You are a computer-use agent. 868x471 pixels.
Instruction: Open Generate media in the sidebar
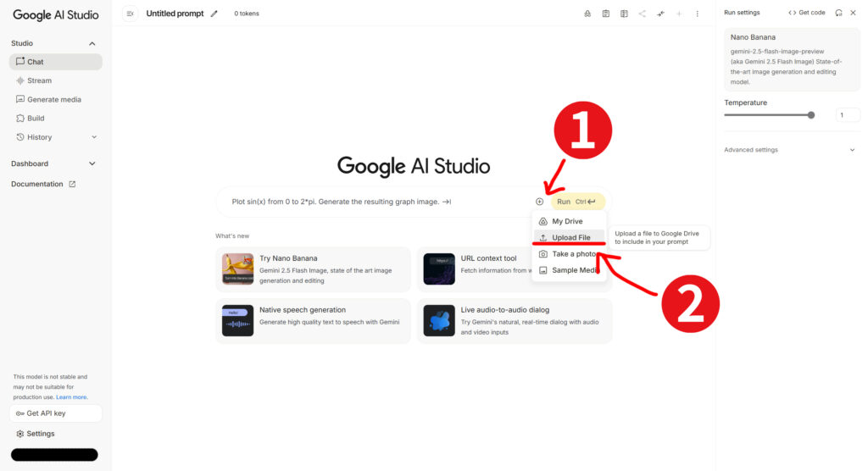(55, 99)
